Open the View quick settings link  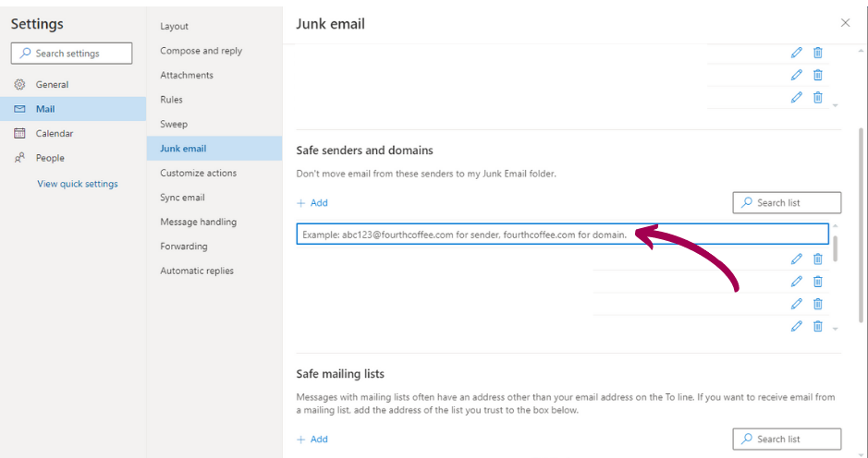pos(78,184)
